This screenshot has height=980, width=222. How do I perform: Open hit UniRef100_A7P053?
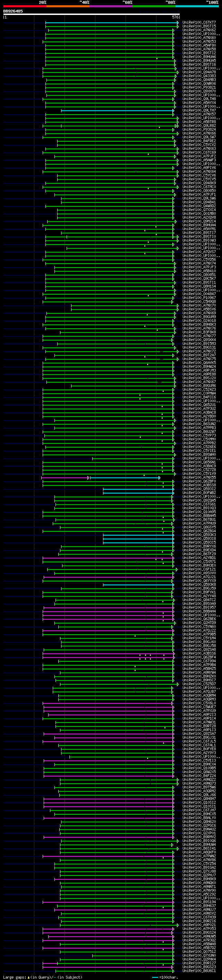click(199, 929)
